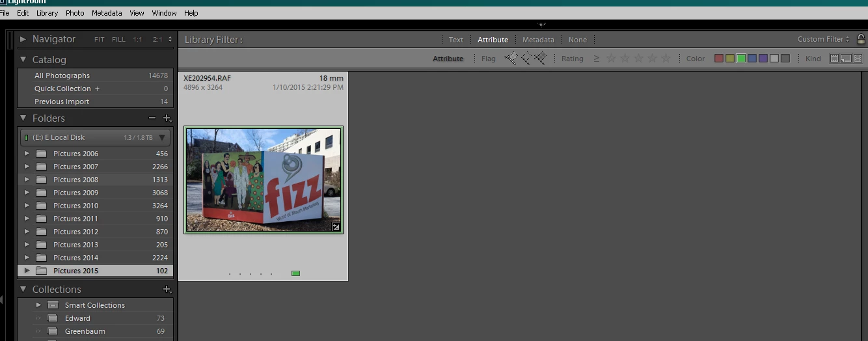Filter by purple color label
The width and height of the screenshot is (868, 341).
click(x=763, y=59)
